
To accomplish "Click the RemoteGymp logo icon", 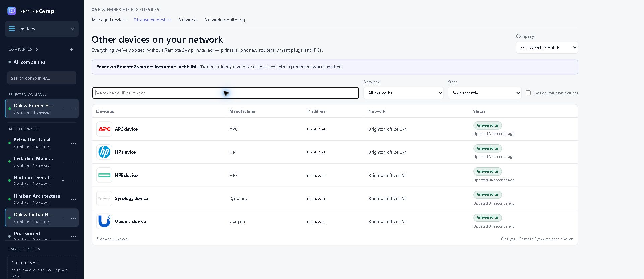I will coord(12,11).
